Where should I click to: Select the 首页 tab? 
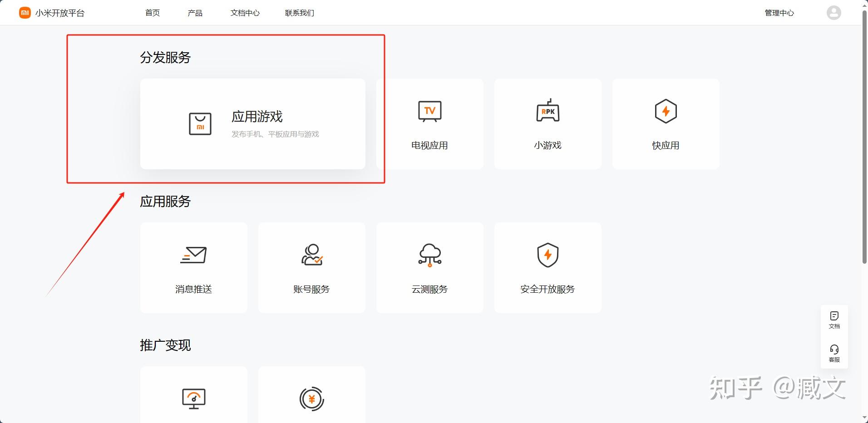[152, 13]
